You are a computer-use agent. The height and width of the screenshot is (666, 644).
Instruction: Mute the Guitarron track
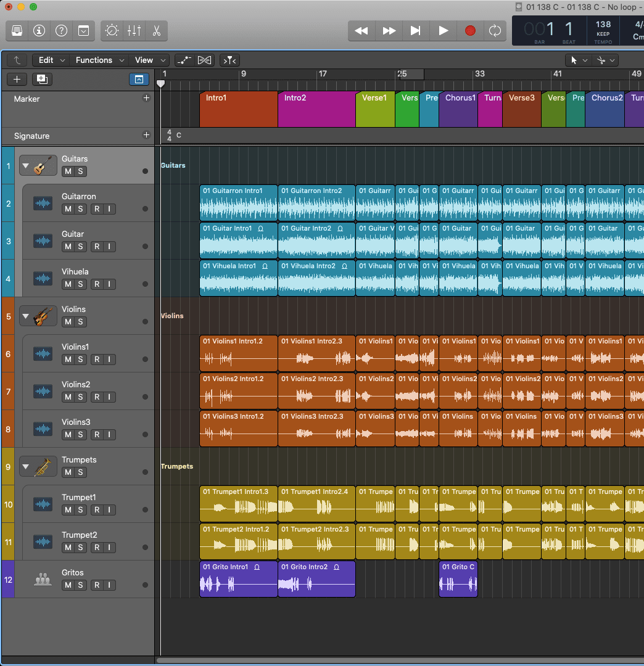point(68,209)
